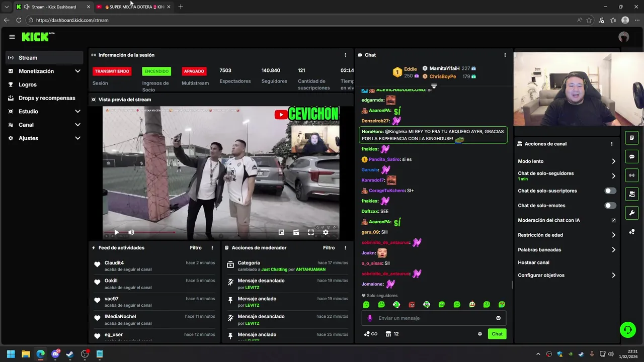Click the wrench tool icon in right sidebar
The image size is (644, 362).
point(632,213)
